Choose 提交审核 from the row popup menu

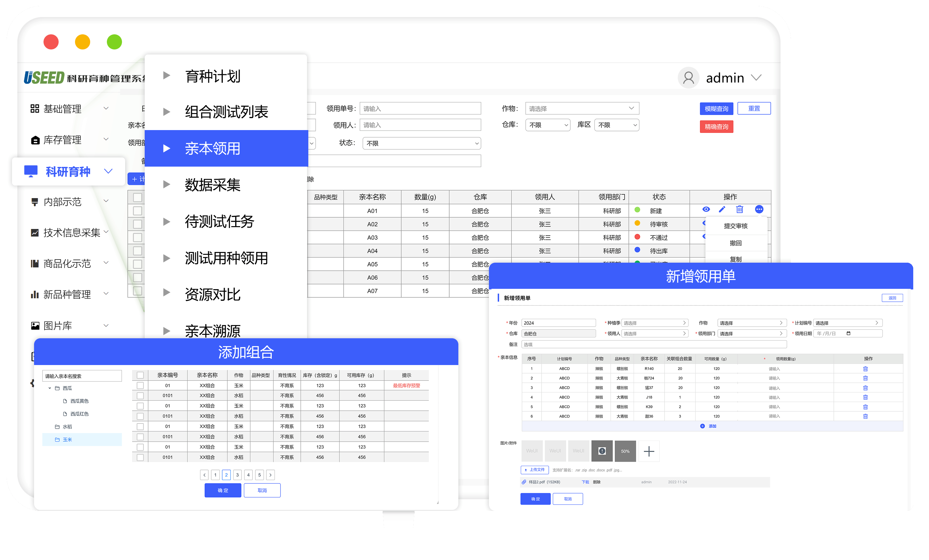click(735, 226)
